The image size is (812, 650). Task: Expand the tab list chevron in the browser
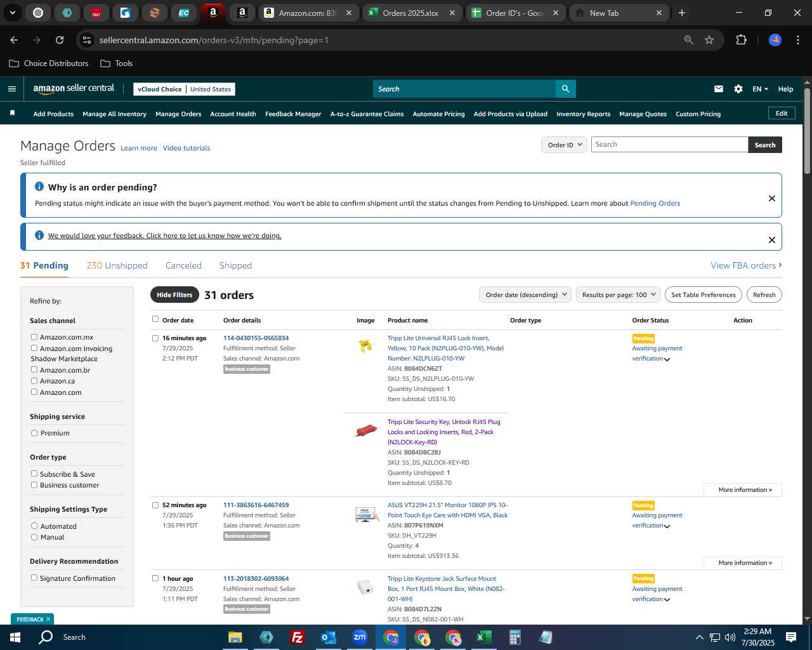[13, 13]
